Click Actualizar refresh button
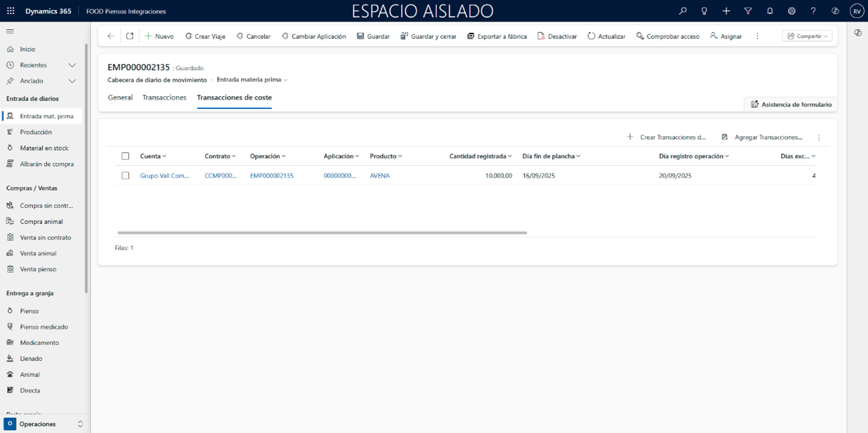This screenshot has height=433, width=868. (606, 36)
